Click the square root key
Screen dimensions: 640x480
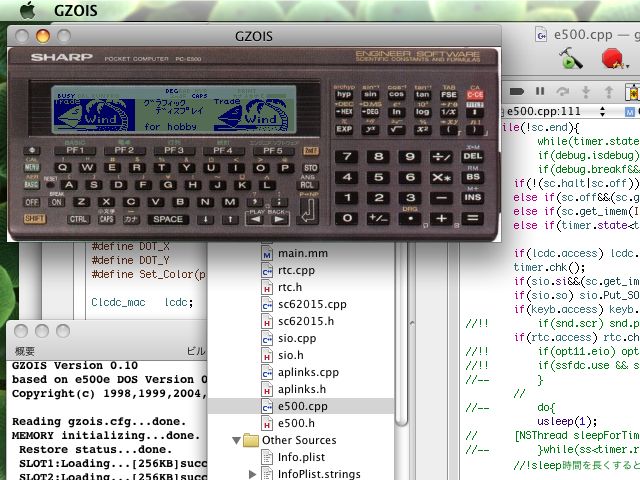[x=396, y=129]
